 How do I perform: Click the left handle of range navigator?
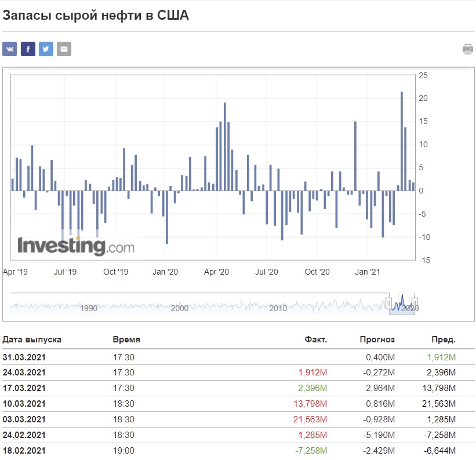(x=389, y=303)
